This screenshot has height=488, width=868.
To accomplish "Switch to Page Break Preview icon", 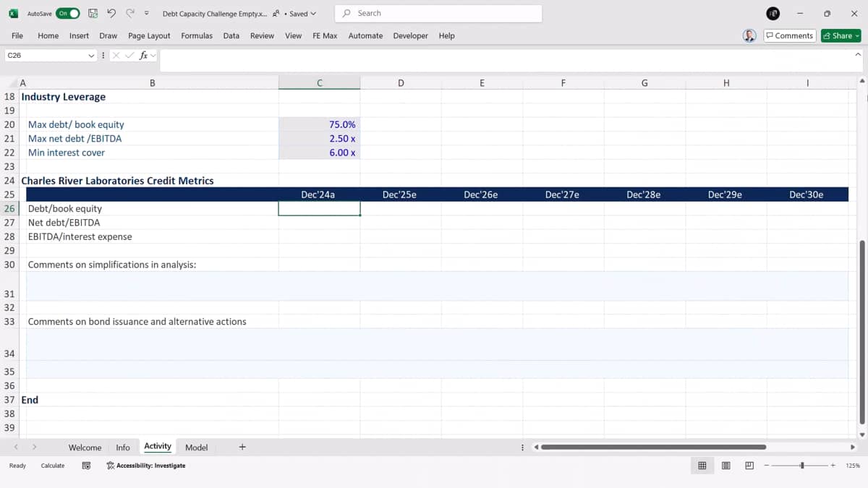I will pyautogui.click(x=749, y=466).
